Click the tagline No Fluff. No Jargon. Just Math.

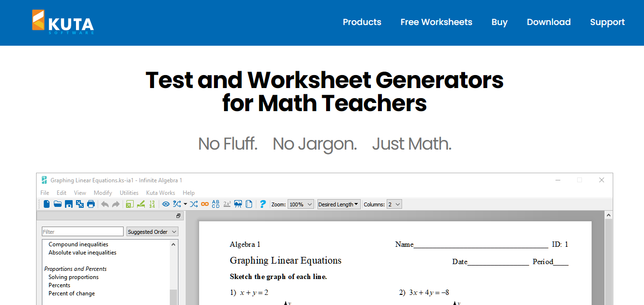[x=325, y=144]
